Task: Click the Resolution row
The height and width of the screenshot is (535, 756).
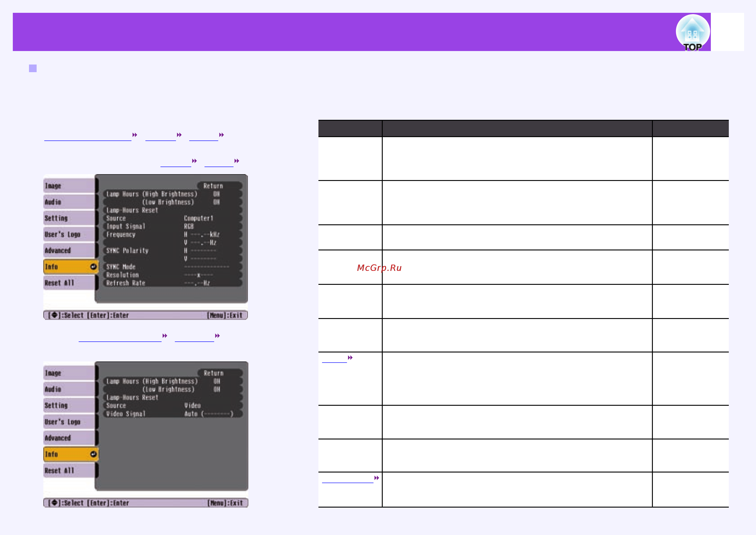Action: pos(173,275)
